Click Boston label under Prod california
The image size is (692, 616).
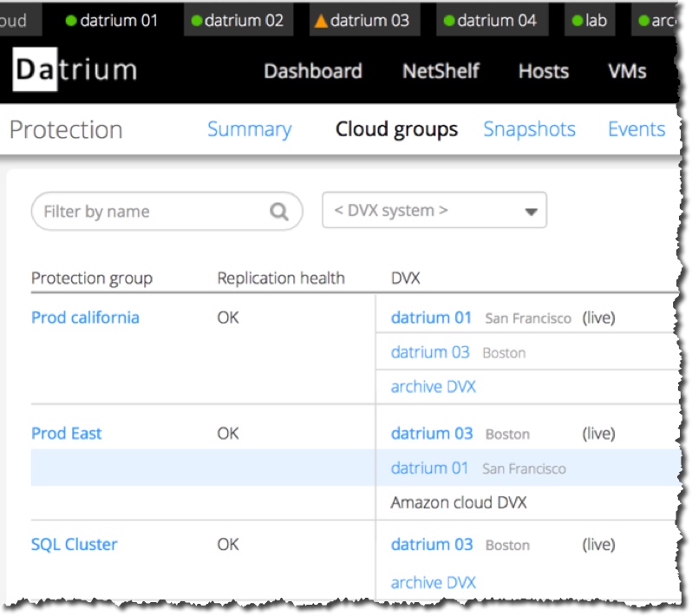coord(504,353)
